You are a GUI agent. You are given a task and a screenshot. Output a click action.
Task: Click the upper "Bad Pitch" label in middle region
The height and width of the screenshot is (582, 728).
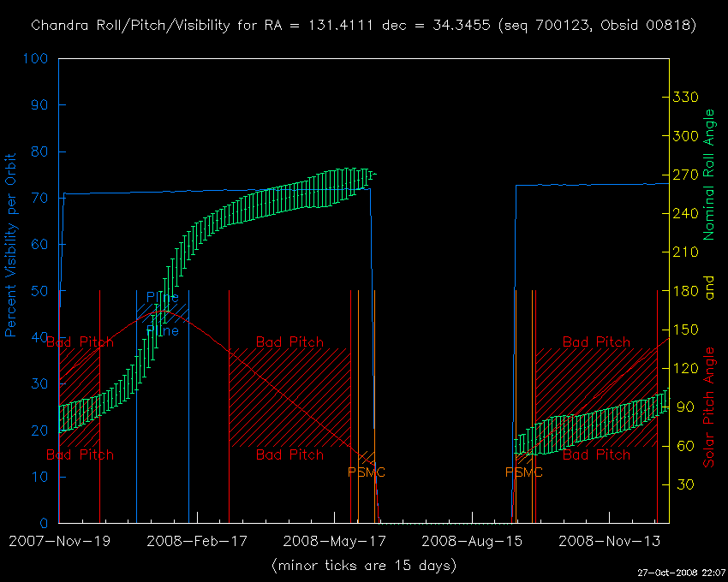tap(289, 342)
